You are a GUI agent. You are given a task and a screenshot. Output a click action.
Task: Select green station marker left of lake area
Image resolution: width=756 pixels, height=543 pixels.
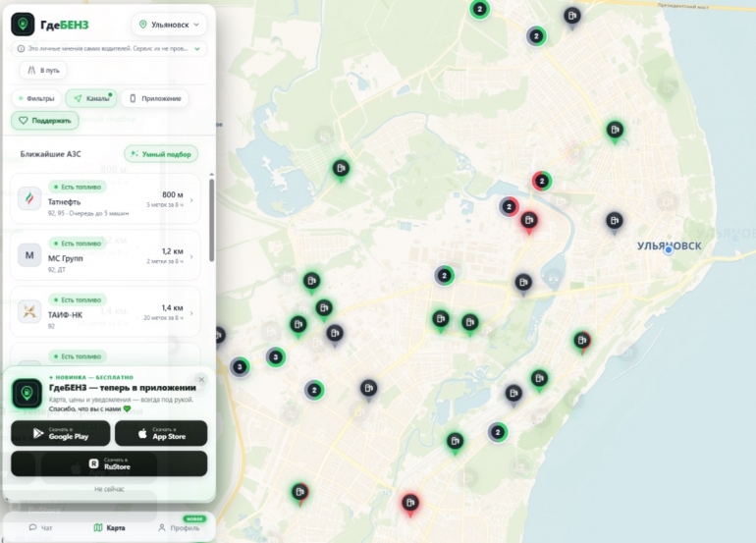[341, 169]
